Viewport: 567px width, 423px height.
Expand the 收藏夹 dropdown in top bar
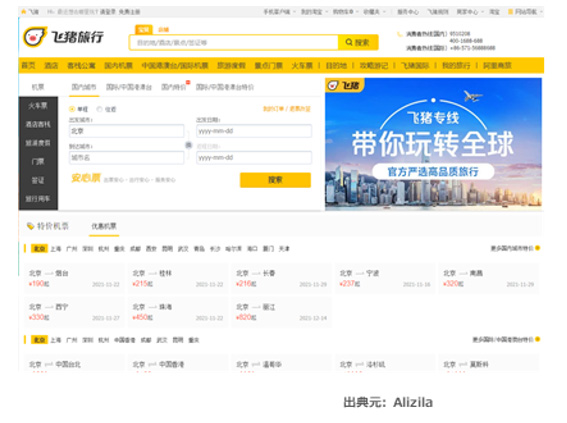coord(374,12)
